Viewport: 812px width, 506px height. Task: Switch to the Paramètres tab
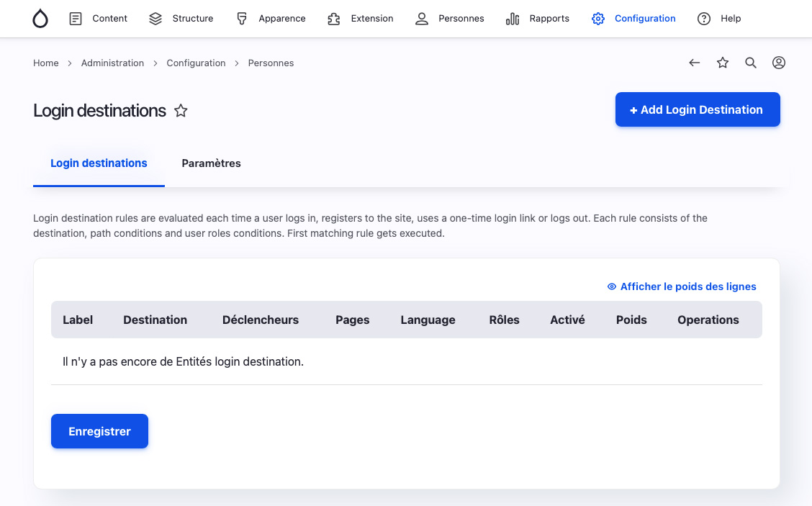tap(211, 163)
